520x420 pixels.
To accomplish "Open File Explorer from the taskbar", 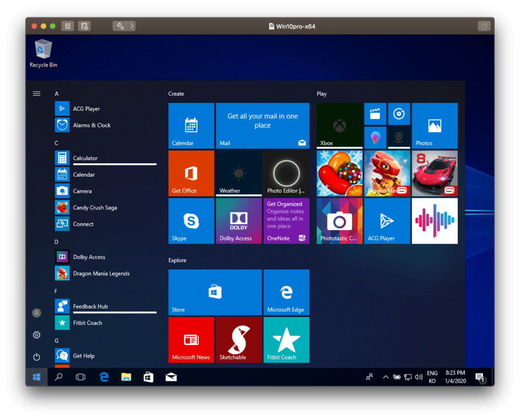I will coord(126,377).
